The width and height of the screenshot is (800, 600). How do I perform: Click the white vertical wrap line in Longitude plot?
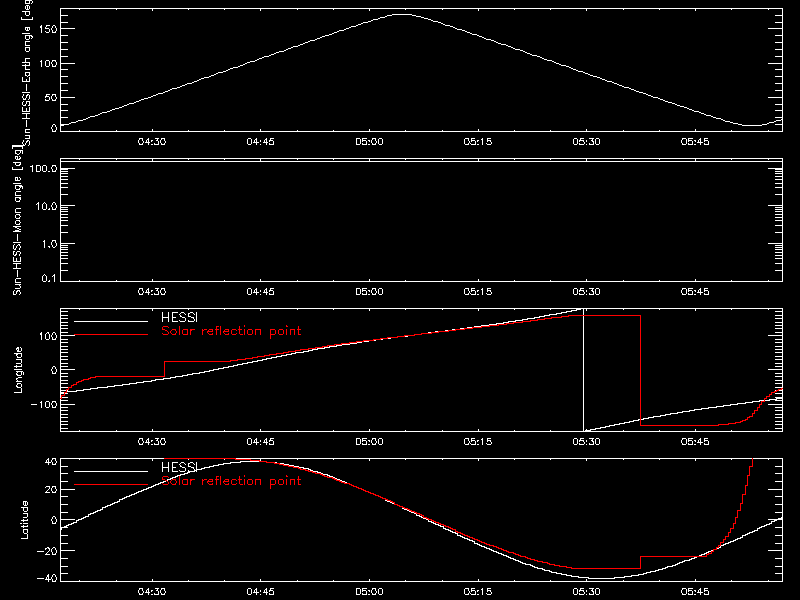[583, 370]
